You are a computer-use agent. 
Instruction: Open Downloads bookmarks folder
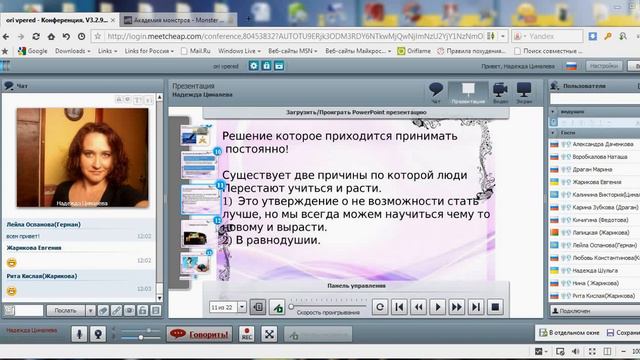pos(73,51)
